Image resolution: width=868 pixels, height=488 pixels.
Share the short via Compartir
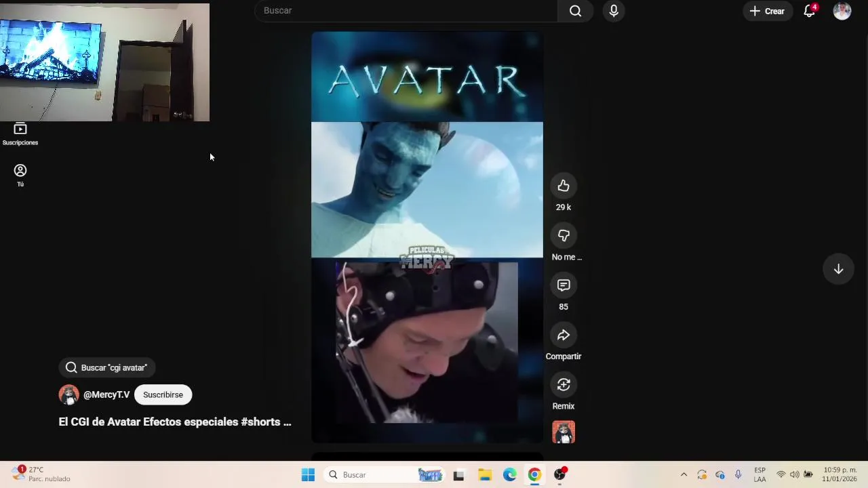click(564, 335)
